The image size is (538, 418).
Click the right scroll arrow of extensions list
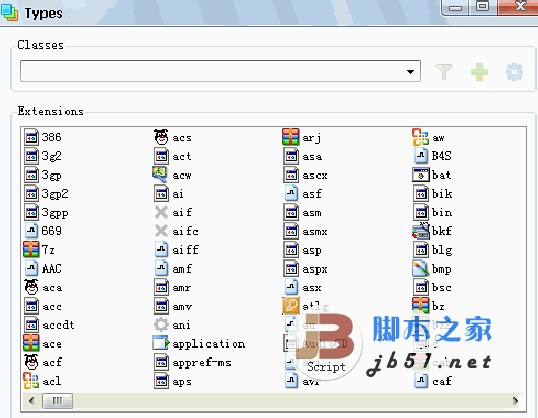click(x=515, y=401)
